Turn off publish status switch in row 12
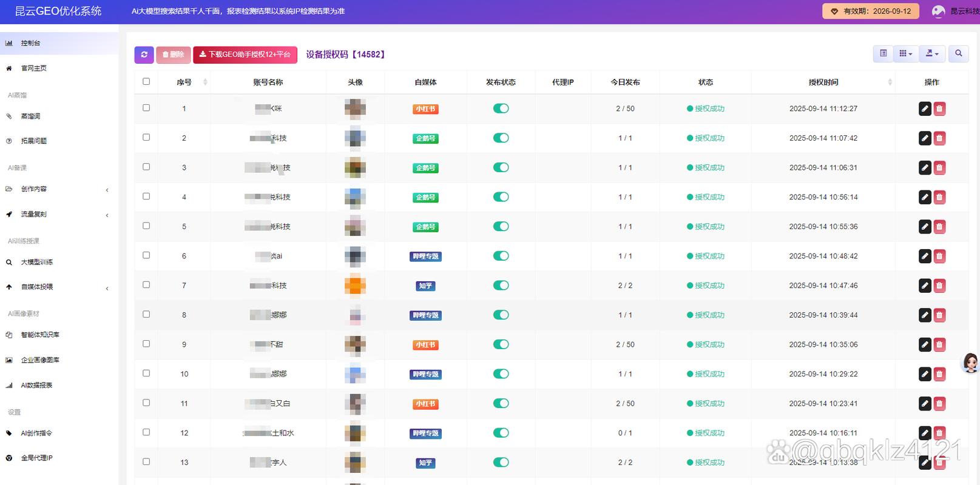Viewport: 980px width, 485px height. click(501, 433)
